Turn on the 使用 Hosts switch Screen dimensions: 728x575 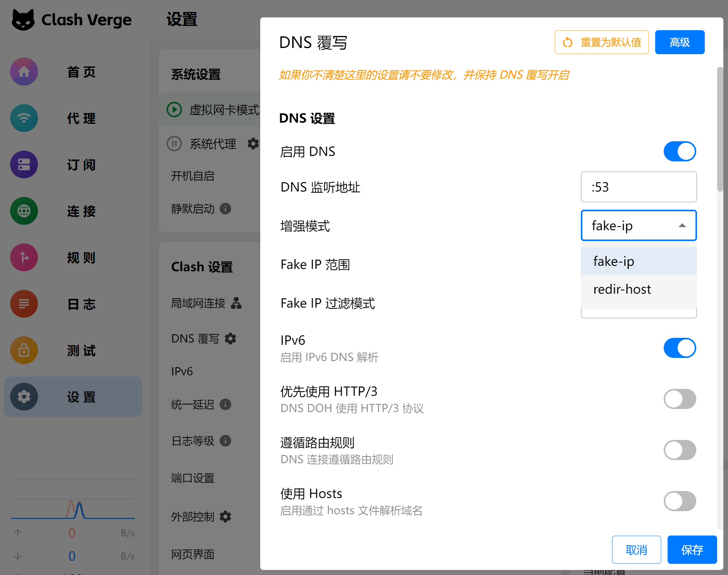pyautogui.click(x=680, y=501)
